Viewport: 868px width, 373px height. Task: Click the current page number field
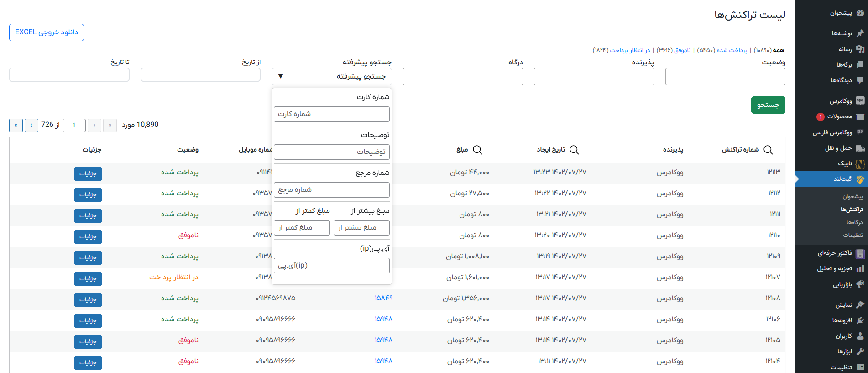pos(74,125)
